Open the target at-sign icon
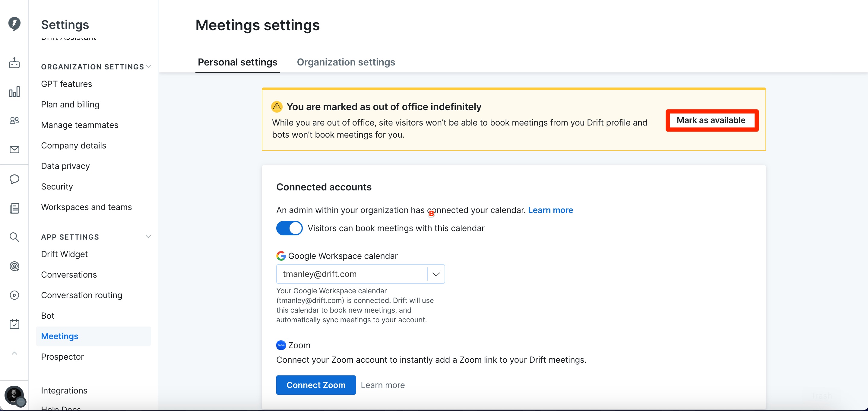 (x=14, y=266)
